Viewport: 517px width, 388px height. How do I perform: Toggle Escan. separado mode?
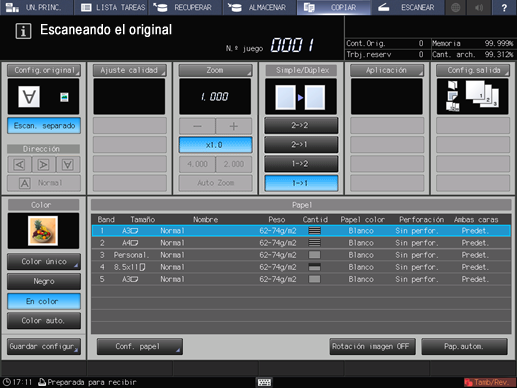[x=44, y=126]
